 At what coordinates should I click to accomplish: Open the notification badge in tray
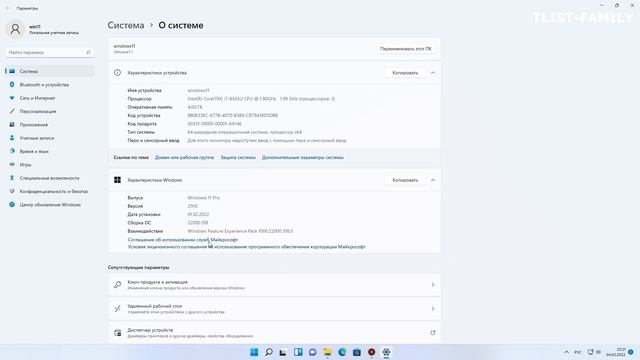631,352
